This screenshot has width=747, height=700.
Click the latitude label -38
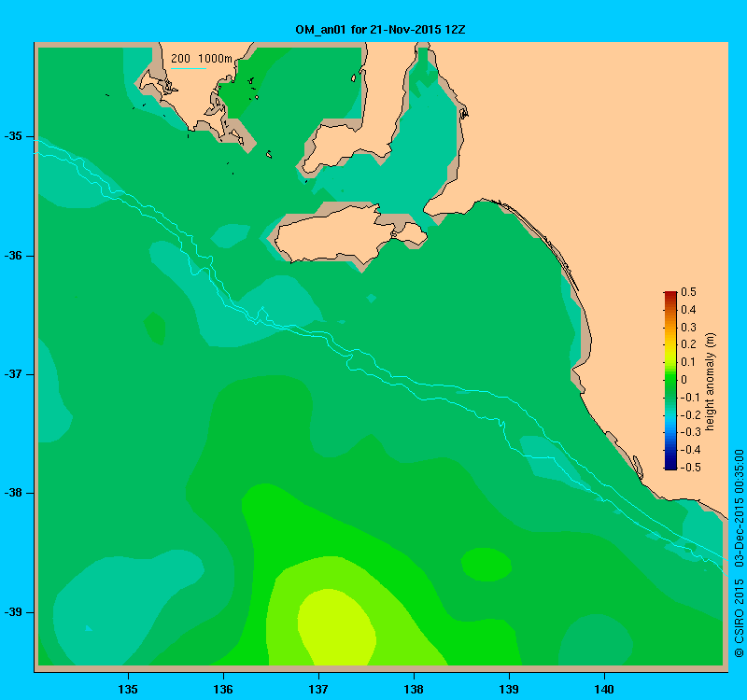13,493
